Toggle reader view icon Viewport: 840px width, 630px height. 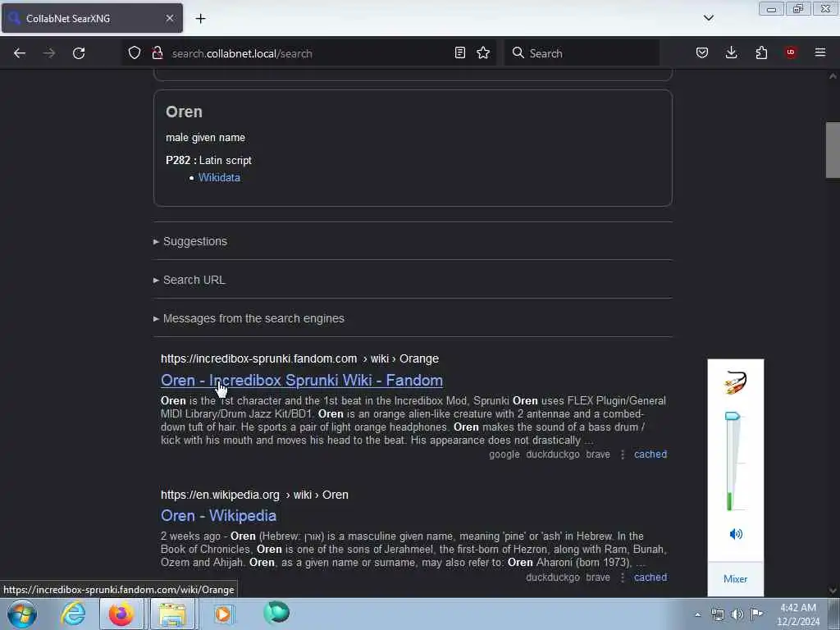(x=459, y=52)
